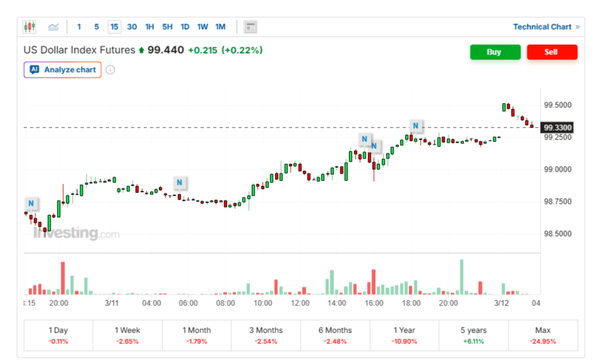Switch to the Max time range

(x=543, y=335)
